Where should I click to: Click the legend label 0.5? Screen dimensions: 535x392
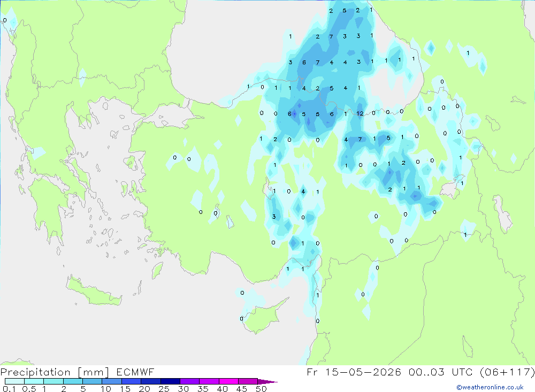tap(29, 389)
